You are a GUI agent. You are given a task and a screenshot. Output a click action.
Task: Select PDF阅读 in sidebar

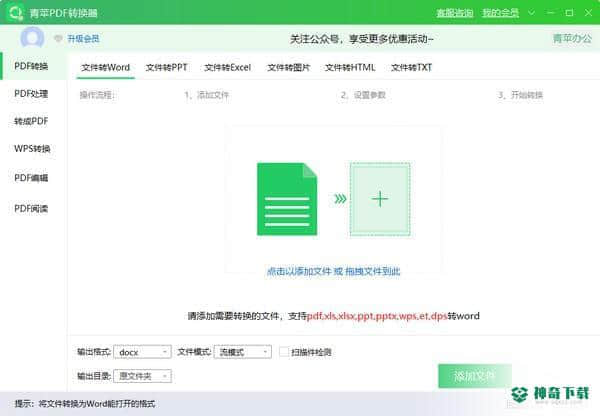point(33,209)
